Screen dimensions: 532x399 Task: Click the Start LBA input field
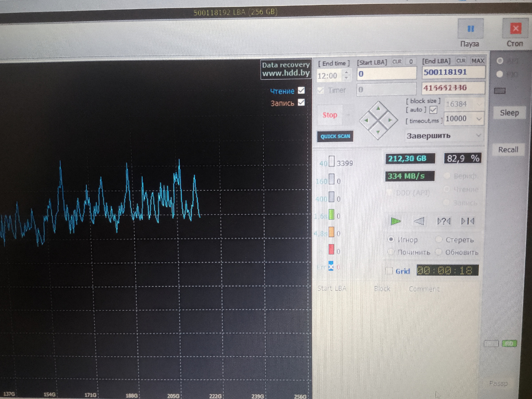click(x=387, y=74)
